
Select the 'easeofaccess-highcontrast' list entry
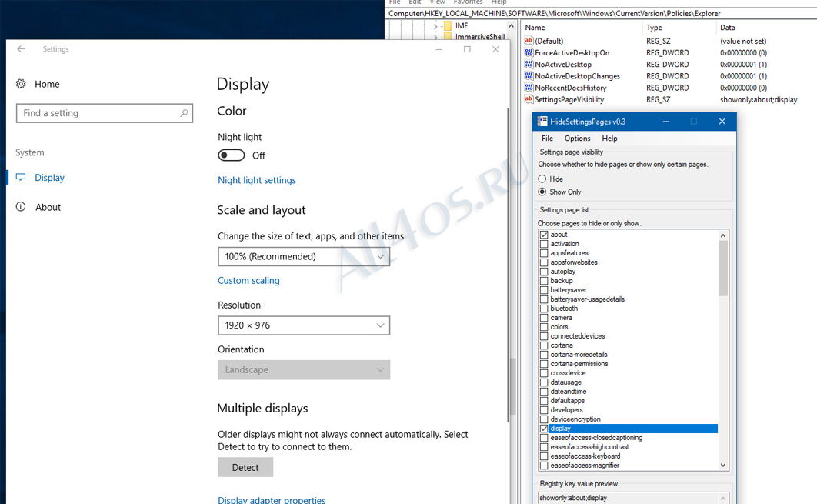589,447
